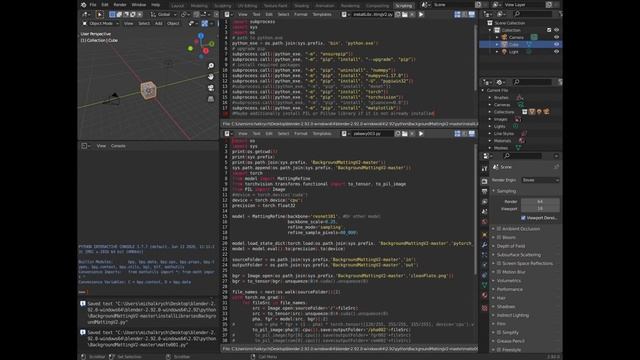Screen dimensions: 640x360
Task: Adjust Render samples value field
Action: (540, 202)
